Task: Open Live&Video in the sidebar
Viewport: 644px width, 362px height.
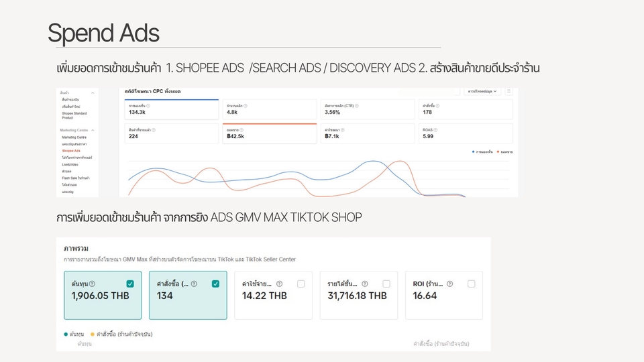Action: [x=70, y=164]
